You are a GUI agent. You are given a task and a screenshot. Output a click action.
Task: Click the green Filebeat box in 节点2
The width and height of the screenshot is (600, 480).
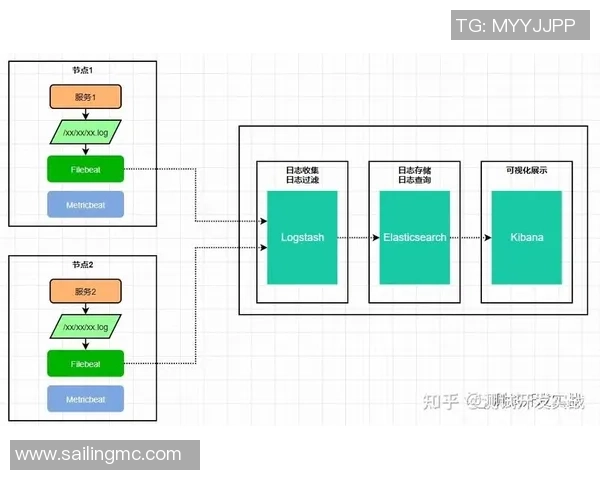coord(85,364)
